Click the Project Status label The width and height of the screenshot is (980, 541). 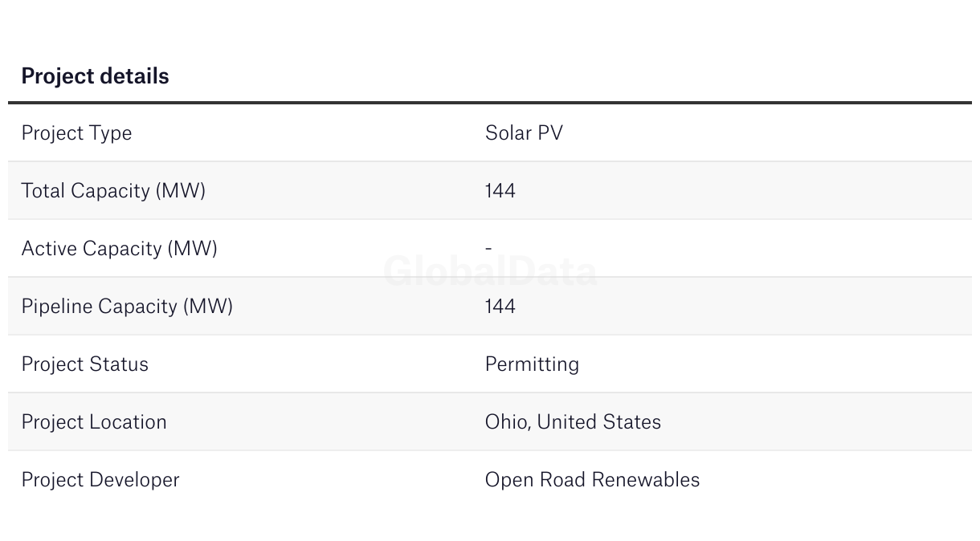pyautogui.click(x=84, y=364)
